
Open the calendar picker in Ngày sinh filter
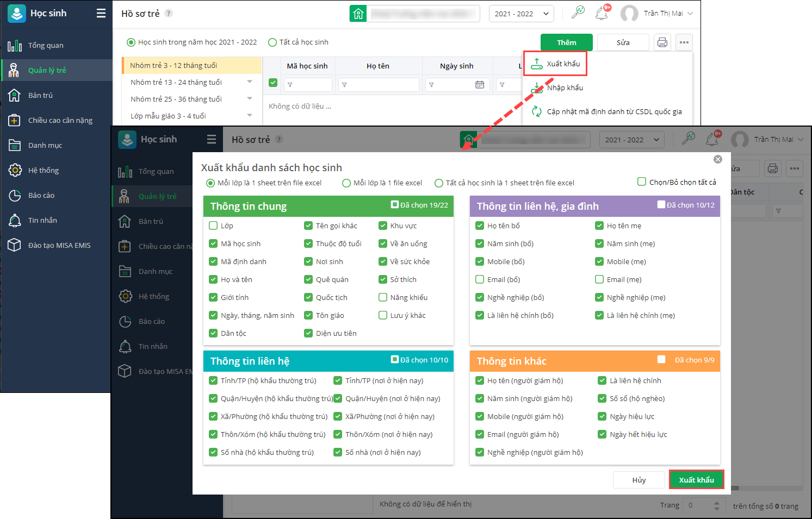coord(480,85)
